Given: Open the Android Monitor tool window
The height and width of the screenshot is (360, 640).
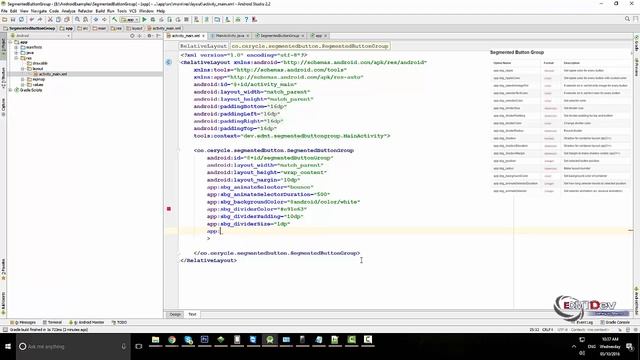Looking at the screenshot, I should pos(87,322).
